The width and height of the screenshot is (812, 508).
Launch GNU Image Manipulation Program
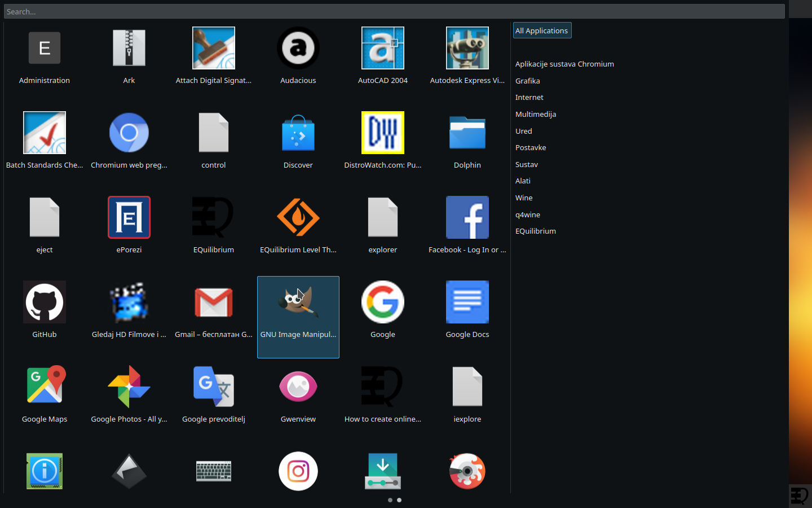click(298, 317)
